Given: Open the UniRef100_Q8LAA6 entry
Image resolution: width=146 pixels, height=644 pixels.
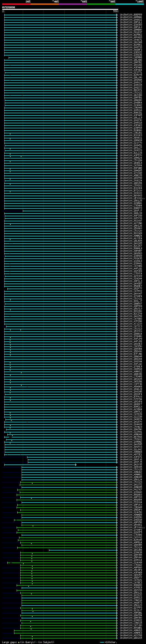Looking at the screenshot, I should [131, 60].
